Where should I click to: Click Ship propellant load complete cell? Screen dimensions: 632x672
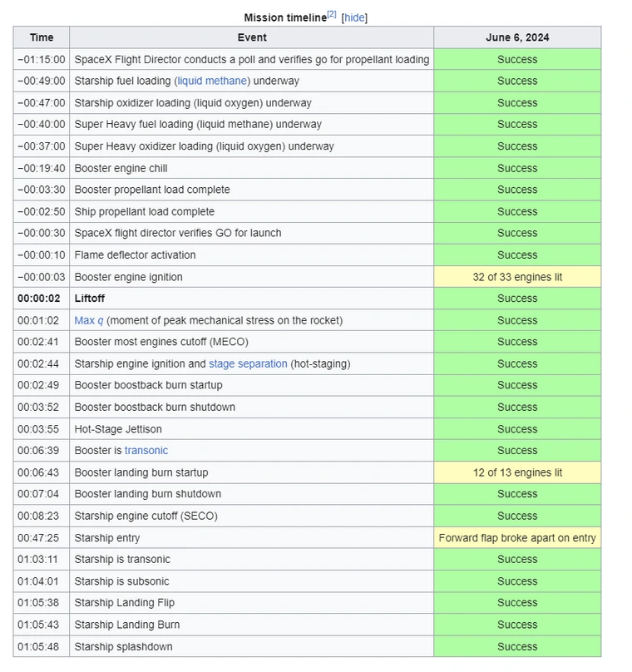coord(251,211)
